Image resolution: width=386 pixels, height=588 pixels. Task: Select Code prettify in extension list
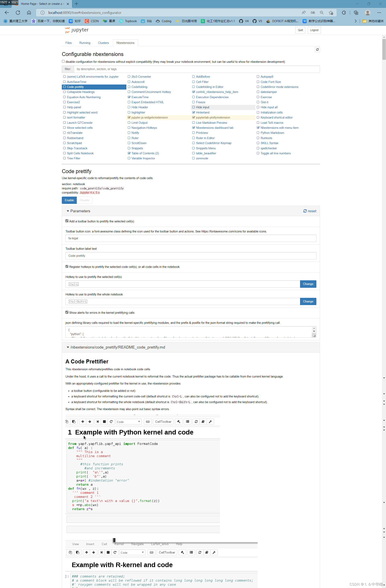(x=94, y=87)
